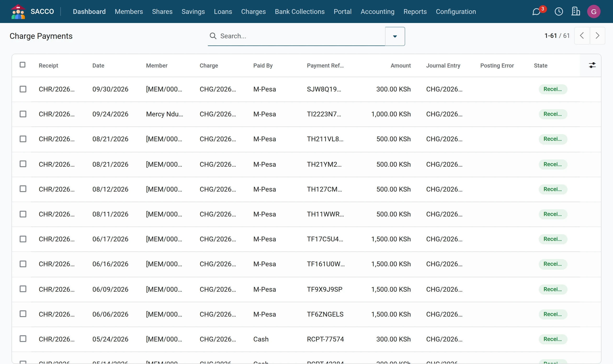Open the Reports menu
The image size is (613, 364).
[x=415, y=11]
